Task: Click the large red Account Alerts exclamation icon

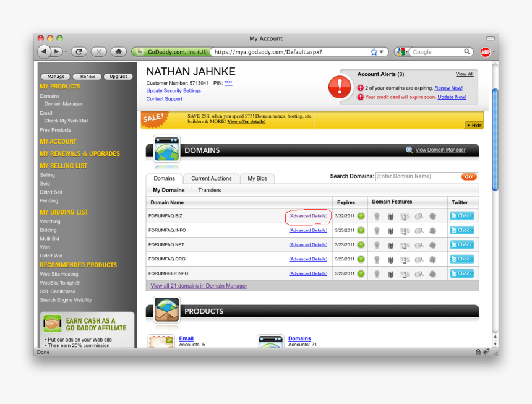Action: click(x=340, y=87)
